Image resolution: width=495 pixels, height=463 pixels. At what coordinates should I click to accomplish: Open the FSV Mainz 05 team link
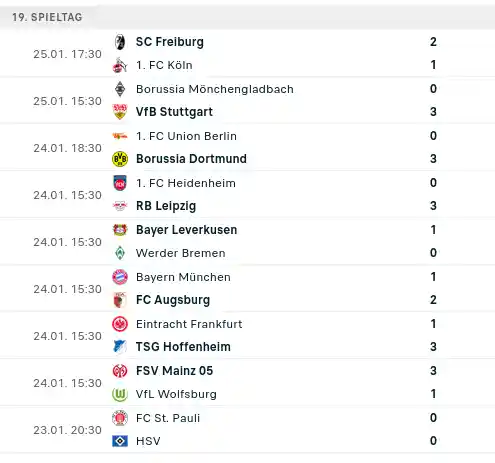click(174, 371)
